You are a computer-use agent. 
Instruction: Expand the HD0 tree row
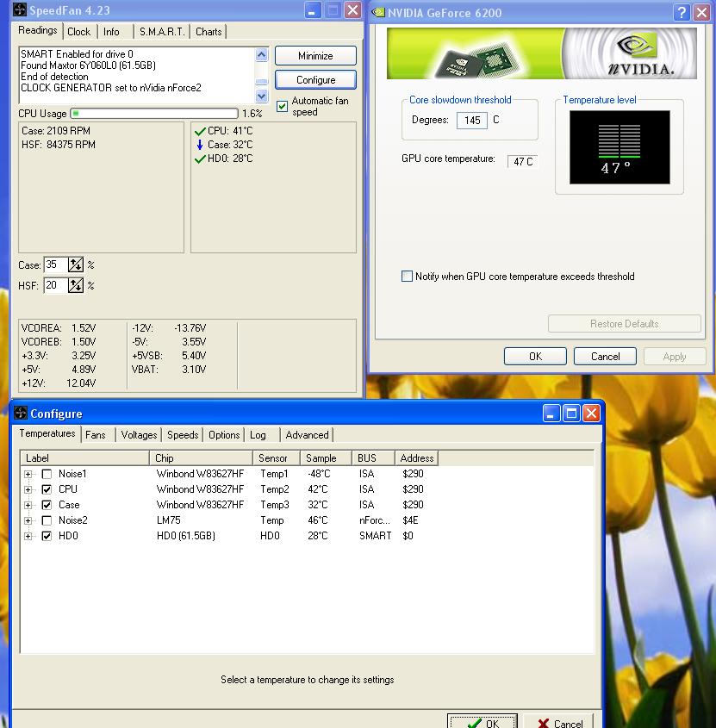tap(28, 536)
